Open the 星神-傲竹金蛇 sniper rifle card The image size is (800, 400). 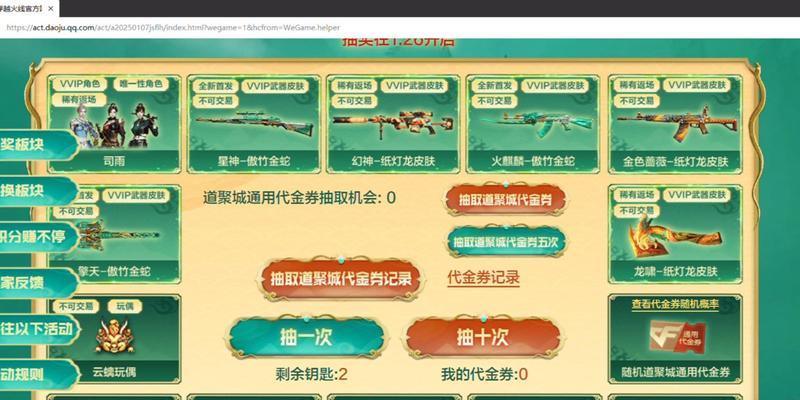tap(254, 124)
